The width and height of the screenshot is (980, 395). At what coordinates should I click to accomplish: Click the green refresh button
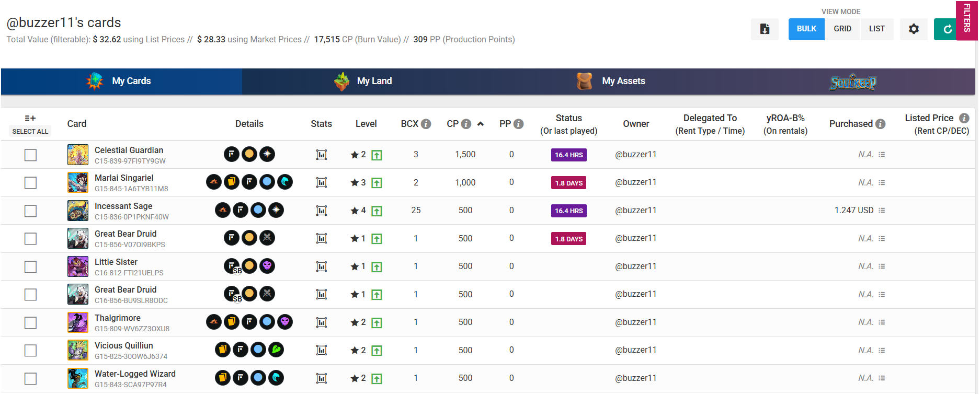pyautogui.click(x=947, y=29)
